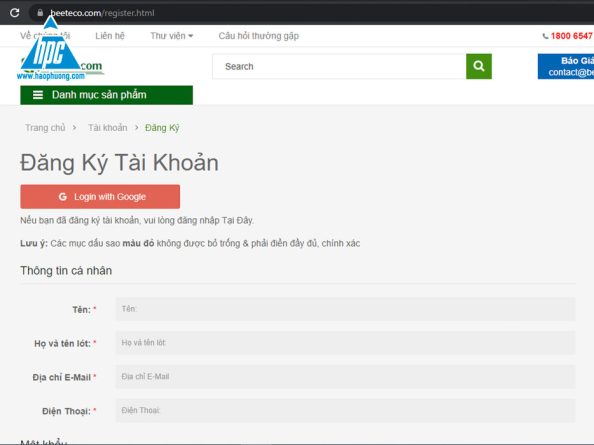Click the Địa chỉ E-Mail input field
The image size is (594, 445).
click(345, 376)
